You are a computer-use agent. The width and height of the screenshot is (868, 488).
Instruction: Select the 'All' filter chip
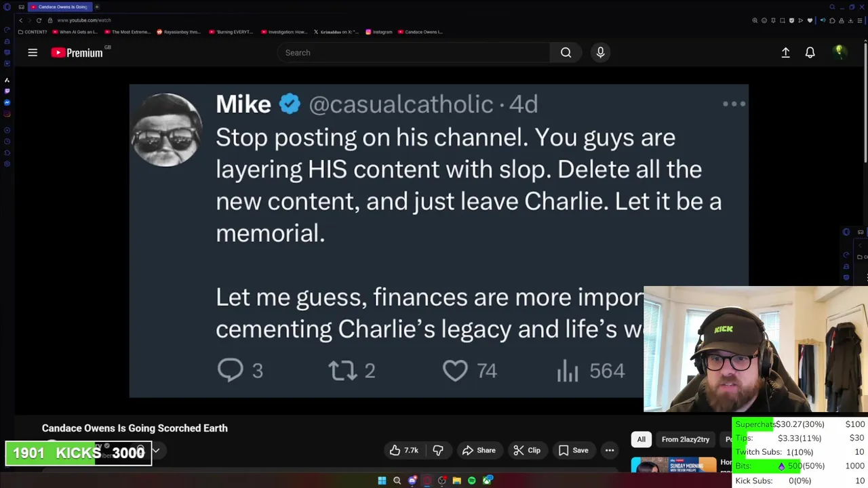[x=641, y=439]
